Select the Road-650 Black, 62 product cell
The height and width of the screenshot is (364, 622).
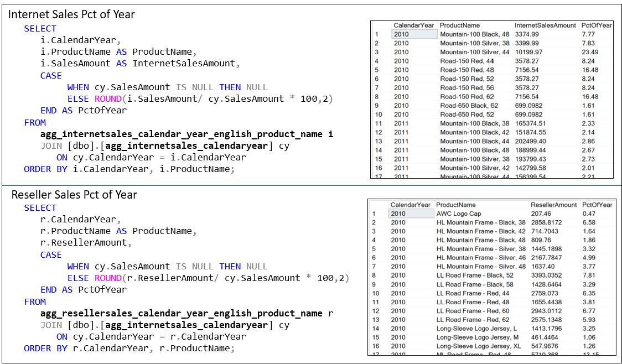[x=469, y=105]
